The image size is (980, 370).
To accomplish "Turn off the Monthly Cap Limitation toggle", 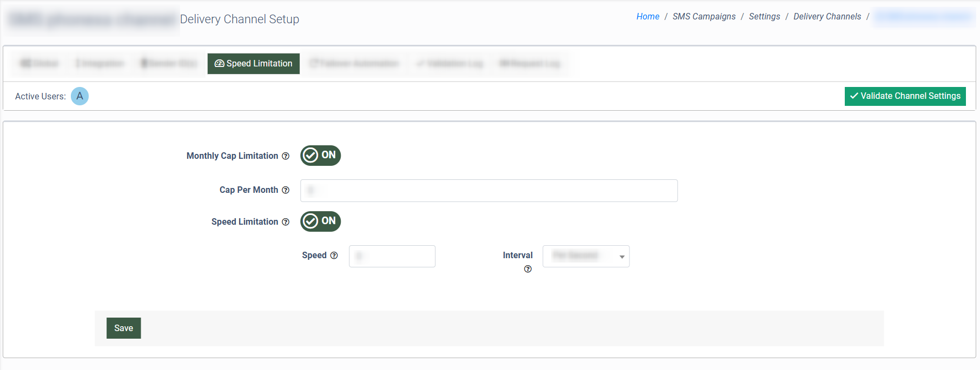I will point(320,156).
